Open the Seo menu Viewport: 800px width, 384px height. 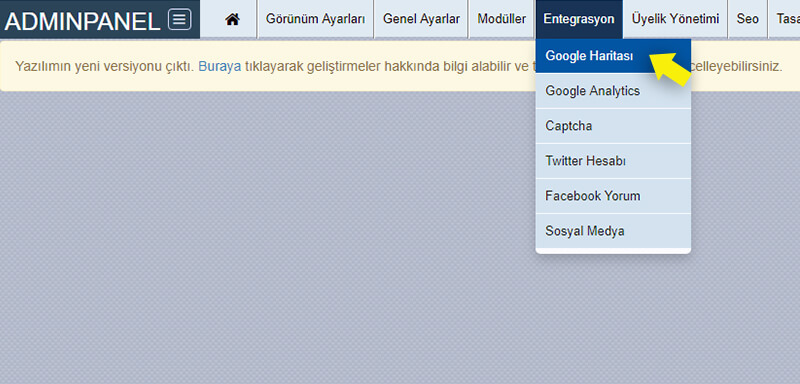(747, 19)
